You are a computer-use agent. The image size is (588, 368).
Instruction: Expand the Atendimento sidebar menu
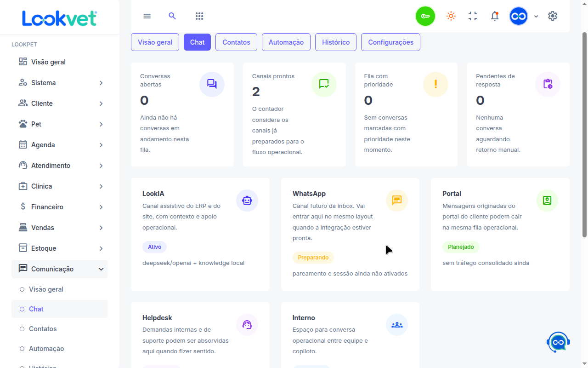(x=60, y=166)
